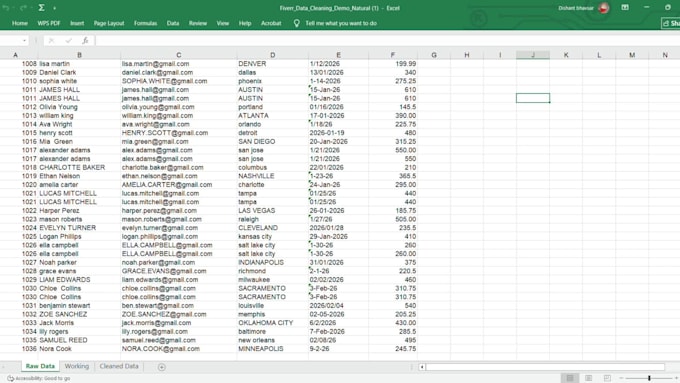Select column A header
This screenshot has height=383, width=680.
[x=16, y=55]
